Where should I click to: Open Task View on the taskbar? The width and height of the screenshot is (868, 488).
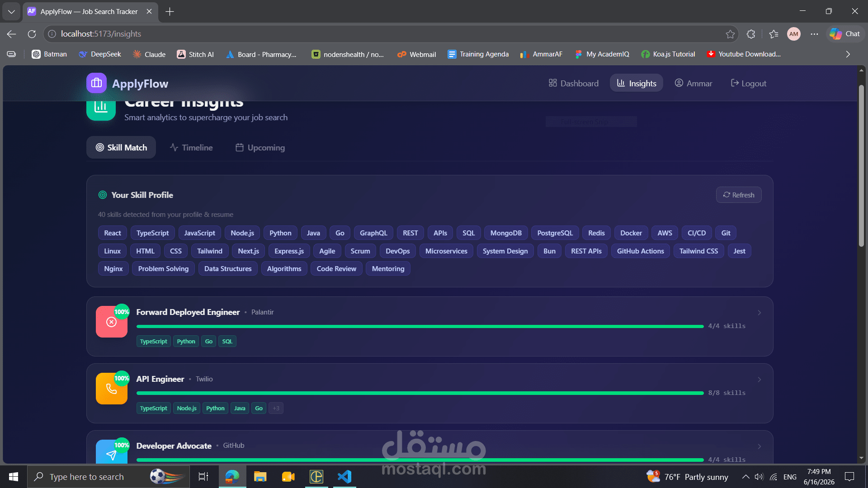(x=203, y=477)
